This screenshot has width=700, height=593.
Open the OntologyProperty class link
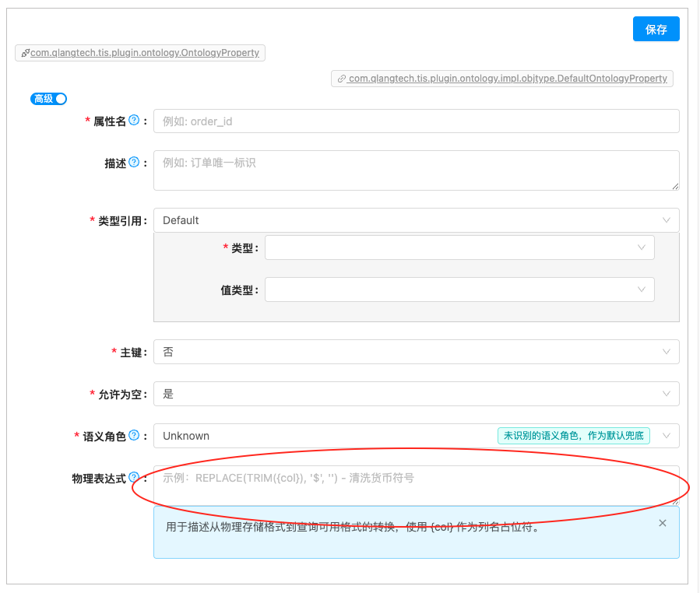(145, 53)
